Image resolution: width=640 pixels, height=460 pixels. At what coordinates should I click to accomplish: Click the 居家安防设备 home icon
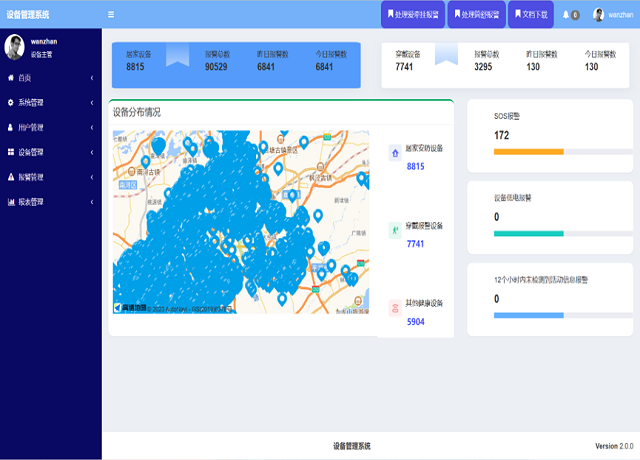394,153
